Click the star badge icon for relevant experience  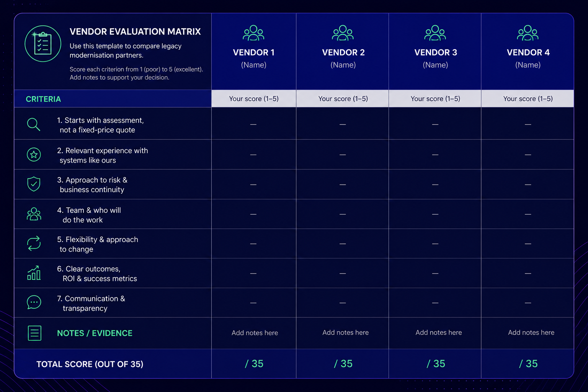(x=34, y=155)
